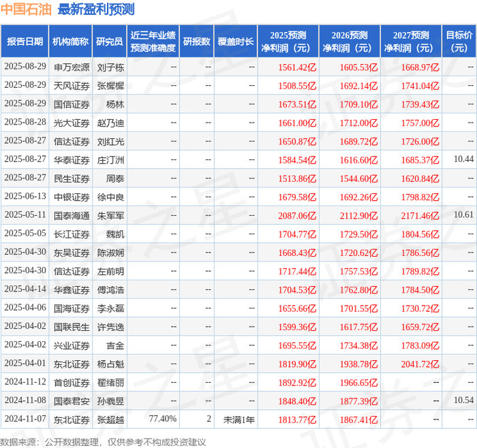Viewport: 477px width, 448px height.
Task: Click the 2087.06亿 forecast value
Action: click(297, 216)
